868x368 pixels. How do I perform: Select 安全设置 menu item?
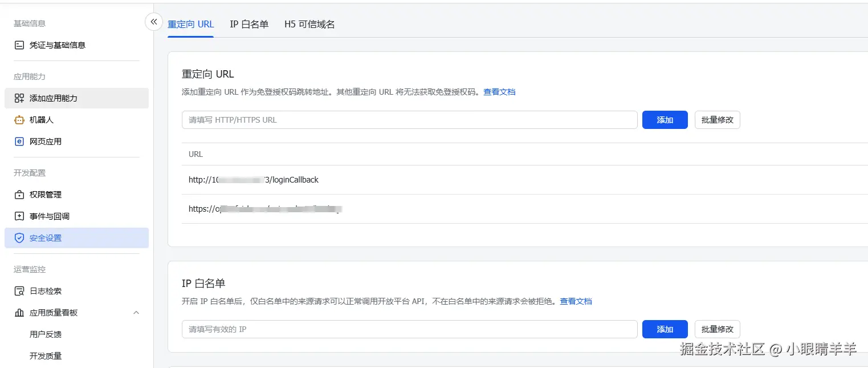click(76, 238)
